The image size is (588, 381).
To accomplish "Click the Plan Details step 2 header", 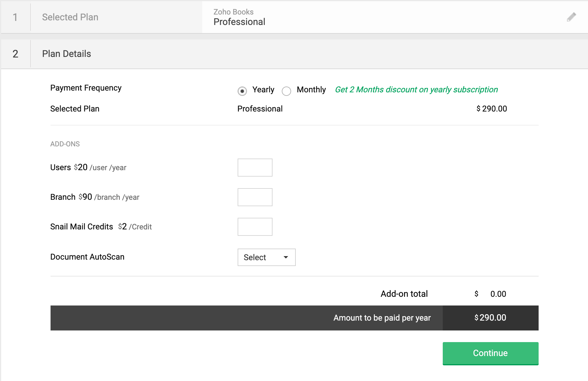I will click(x=67, y=53).
